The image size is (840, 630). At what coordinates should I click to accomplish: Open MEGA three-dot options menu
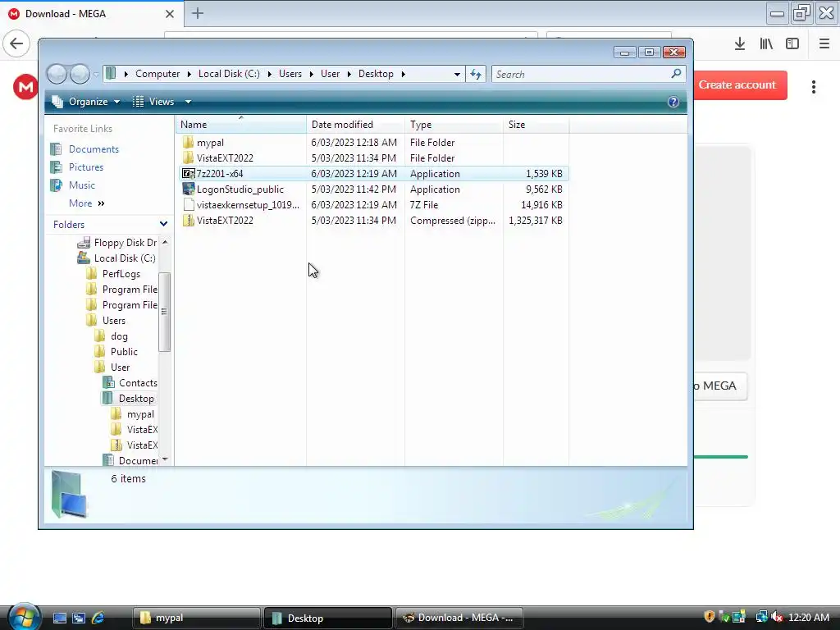point(813,87)
